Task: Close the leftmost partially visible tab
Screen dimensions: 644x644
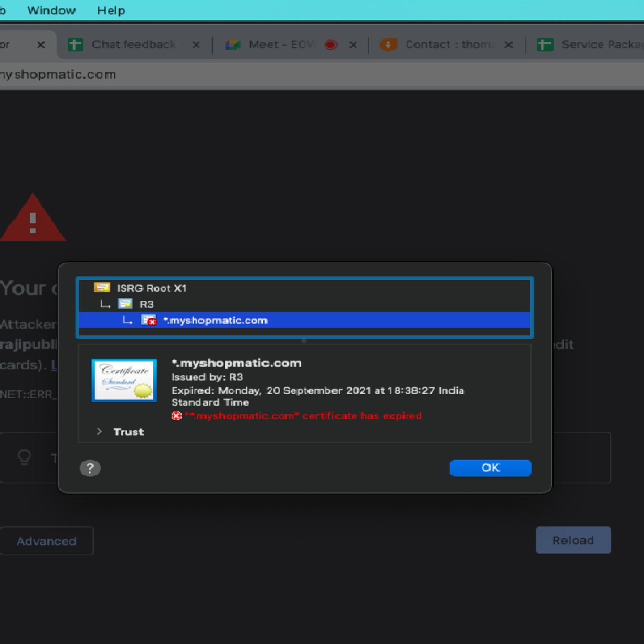Action: (41, 45)
